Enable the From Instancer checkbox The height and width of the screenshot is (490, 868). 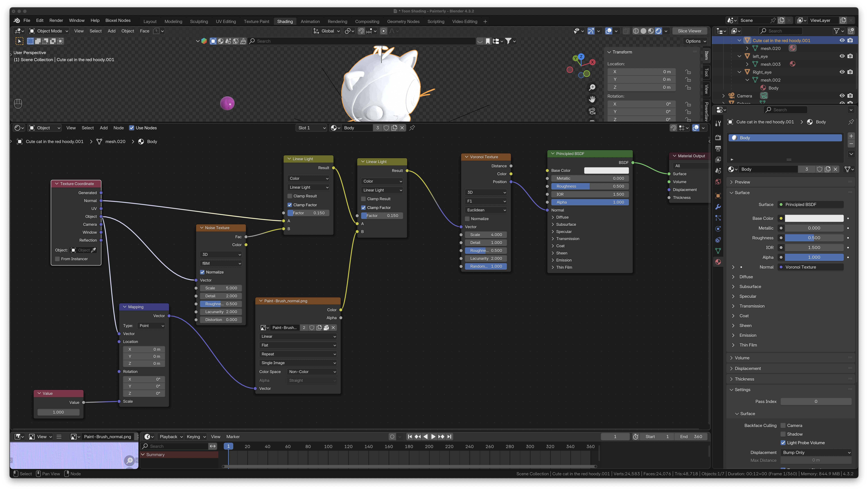pyautogui.click(x=58, y=259)
